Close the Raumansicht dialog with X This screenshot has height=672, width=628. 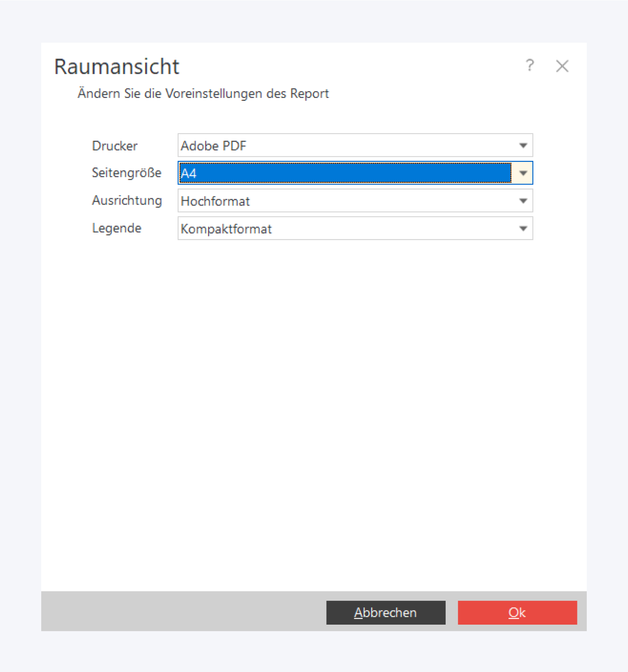(562, 66)
